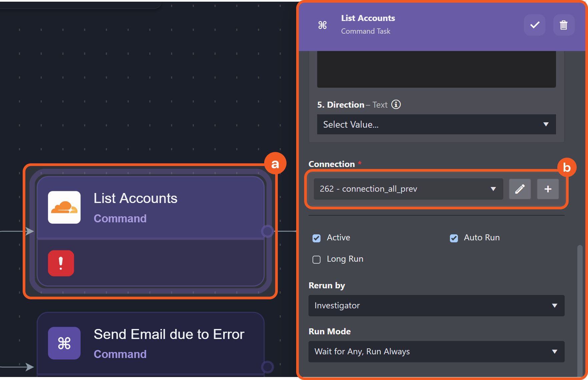Image resolution: width=588 pixels, height=380 pixels.
Task: Click the red error alert icon
Action: tap(61, 263)
